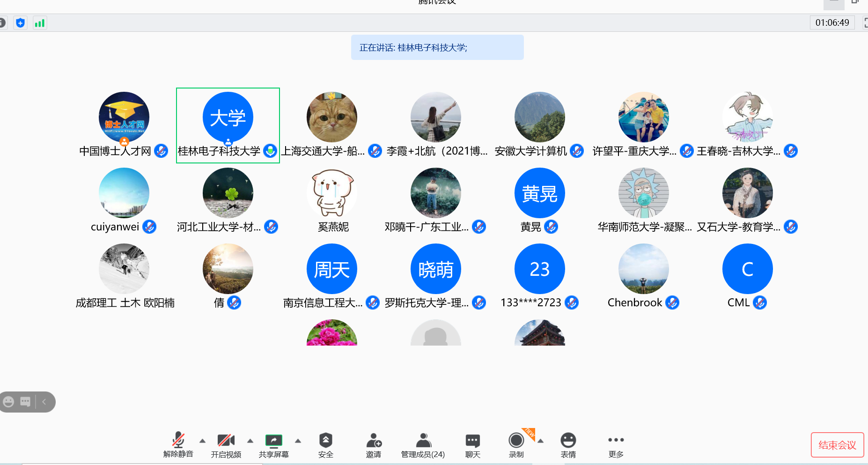Viewport: 868px width, 465px height.
Task: Toggle mic icon of 133****2723
Action: tap(571, 303)
